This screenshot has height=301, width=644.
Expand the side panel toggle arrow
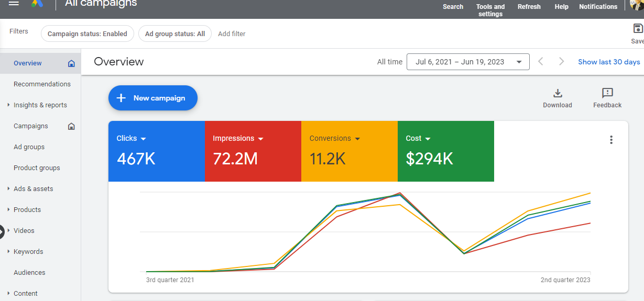pyautogui.click(x=2, y=231)
